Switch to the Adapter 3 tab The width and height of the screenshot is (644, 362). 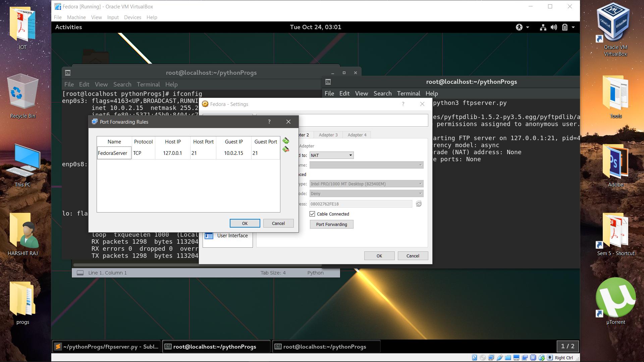pyautogui.click(x=328, y=135)
